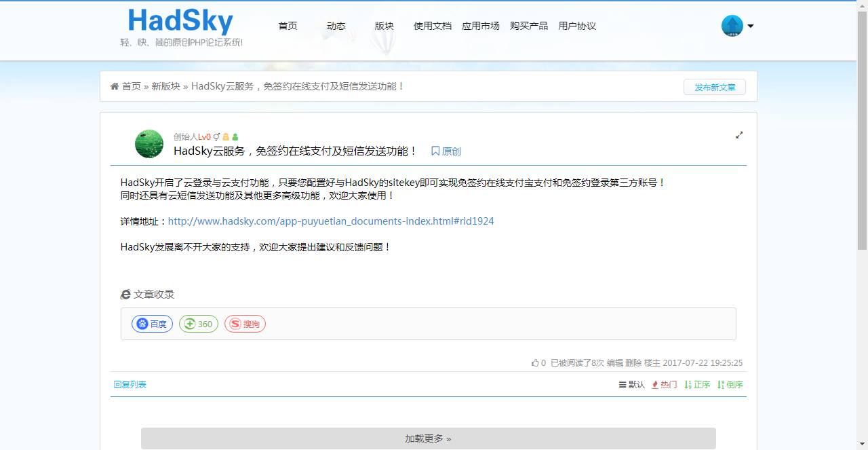The image size is (868, 450).
Task: Open the 用户协议 menu item
Action: 577,26
